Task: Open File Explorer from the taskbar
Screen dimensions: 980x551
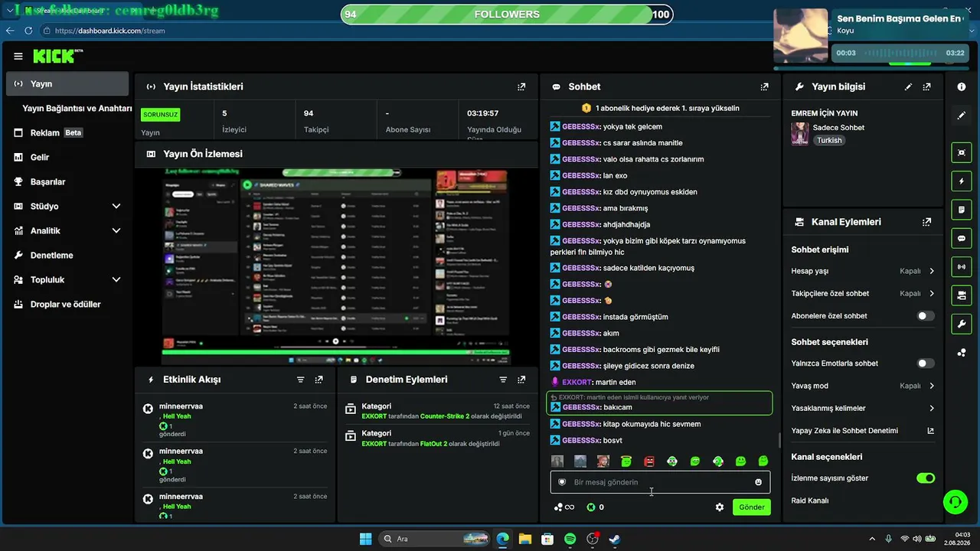Action: [x=525, y=539]
